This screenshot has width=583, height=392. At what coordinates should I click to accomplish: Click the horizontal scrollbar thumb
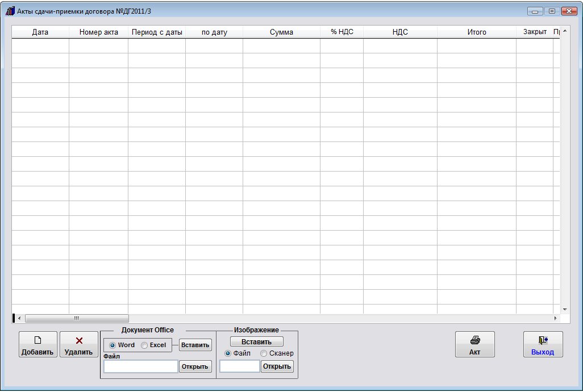(x=77, y=319)
